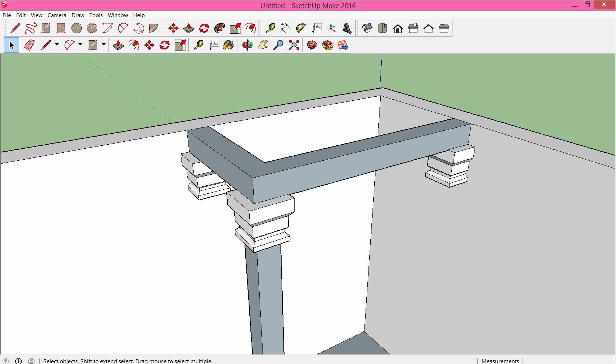The image size is (616, 364).
Task: Select the 3D Text tool
Action: point(347,29)
